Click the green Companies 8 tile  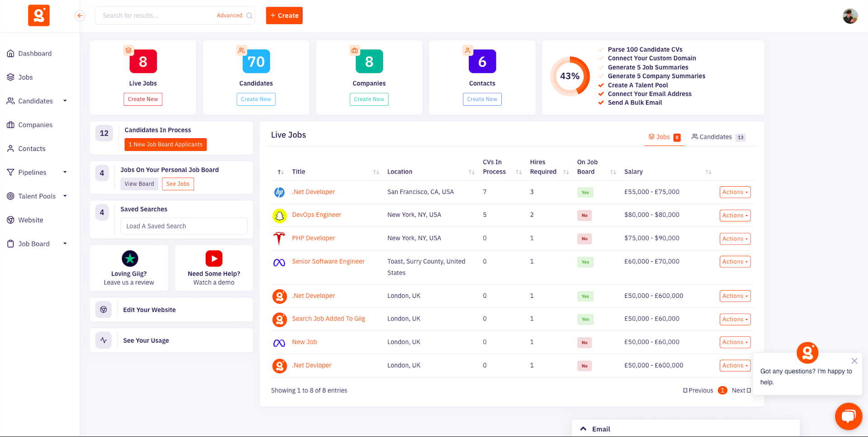coord(369,61)
